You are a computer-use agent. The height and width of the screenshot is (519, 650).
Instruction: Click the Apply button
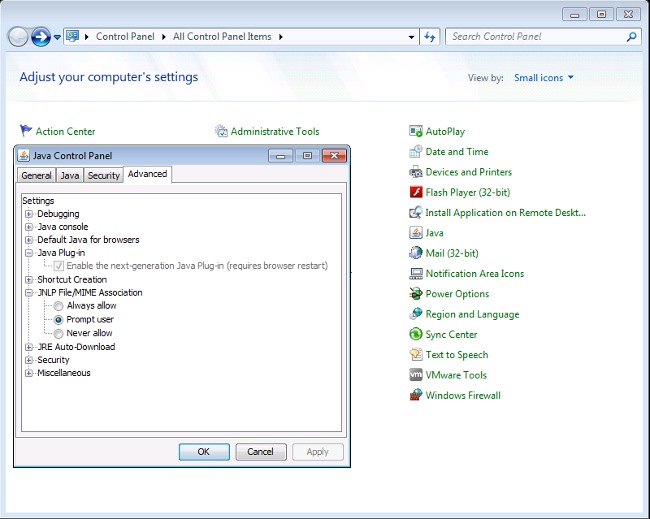pos(318,452)
